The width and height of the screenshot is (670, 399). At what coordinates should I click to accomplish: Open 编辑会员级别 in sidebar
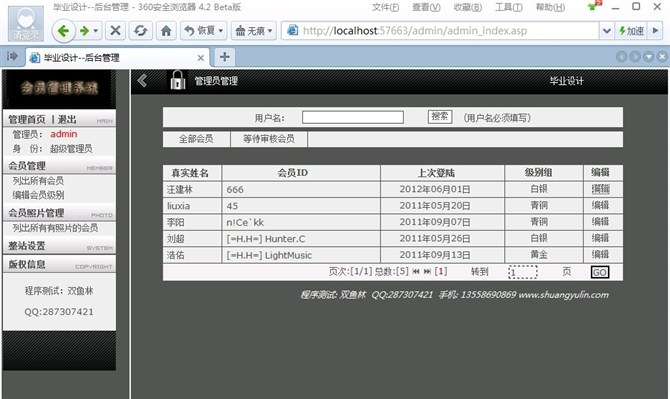click(x=38, y=195)
